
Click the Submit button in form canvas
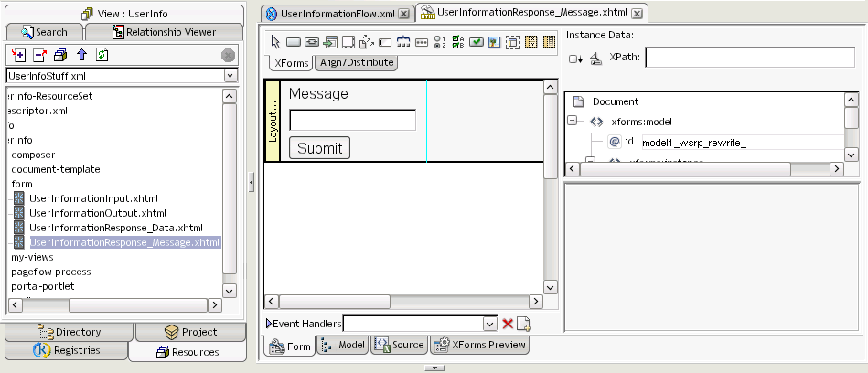point(319,148)
